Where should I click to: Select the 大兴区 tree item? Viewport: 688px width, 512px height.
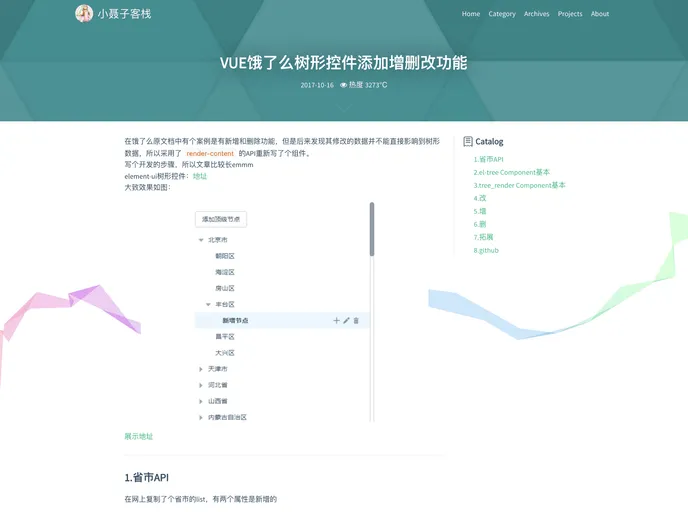(x=225, y=353)
